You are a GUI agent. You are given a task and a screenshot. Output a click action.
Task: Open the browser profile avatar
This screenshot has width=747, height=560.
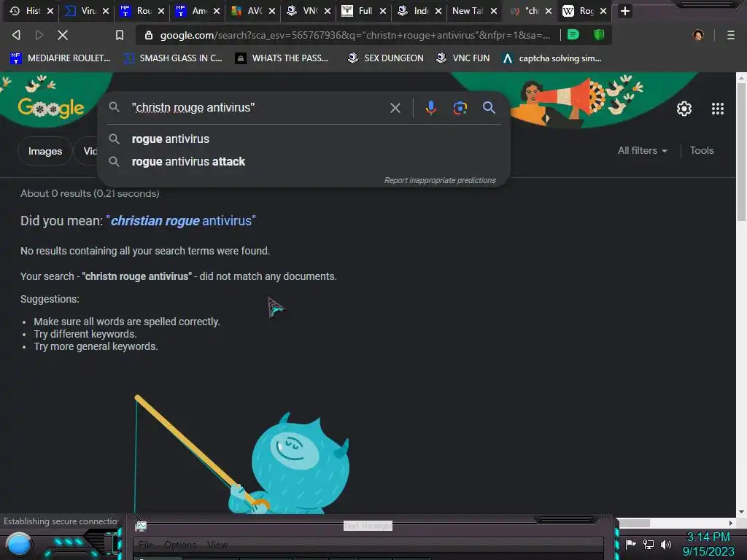point(698,35)
